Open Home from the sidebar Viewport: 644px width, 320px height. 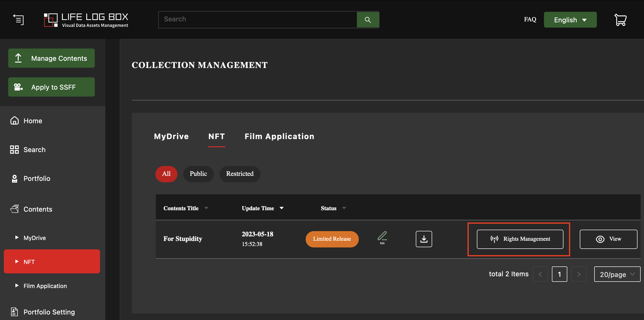(x=26, y=121)
